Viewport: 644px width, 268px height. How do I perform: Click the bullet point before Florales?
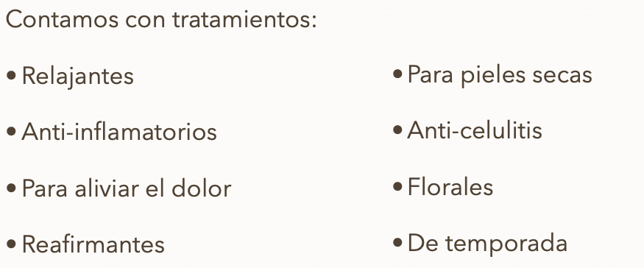pos(397,186)
